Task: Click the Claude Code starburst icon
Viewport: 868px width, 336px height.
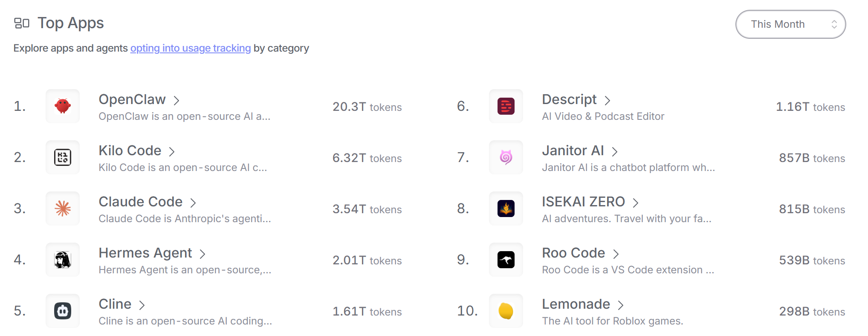Action: [x=63, y=209]
